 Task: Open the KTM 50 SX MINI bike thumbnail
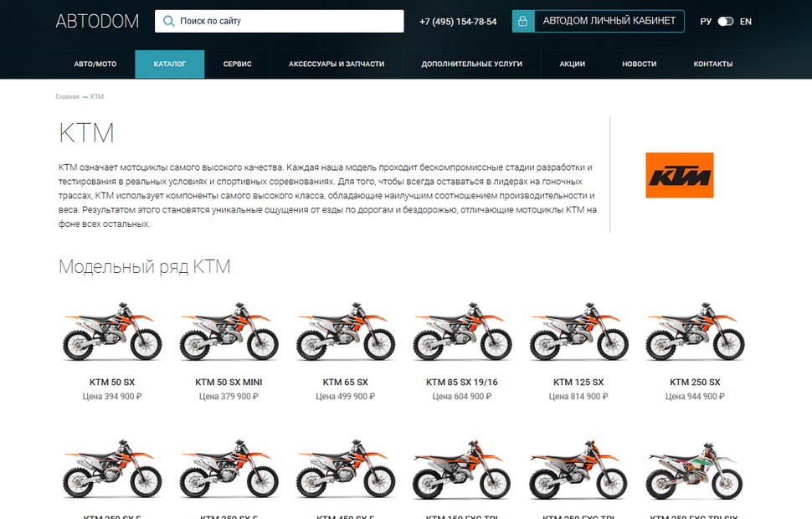229,331
